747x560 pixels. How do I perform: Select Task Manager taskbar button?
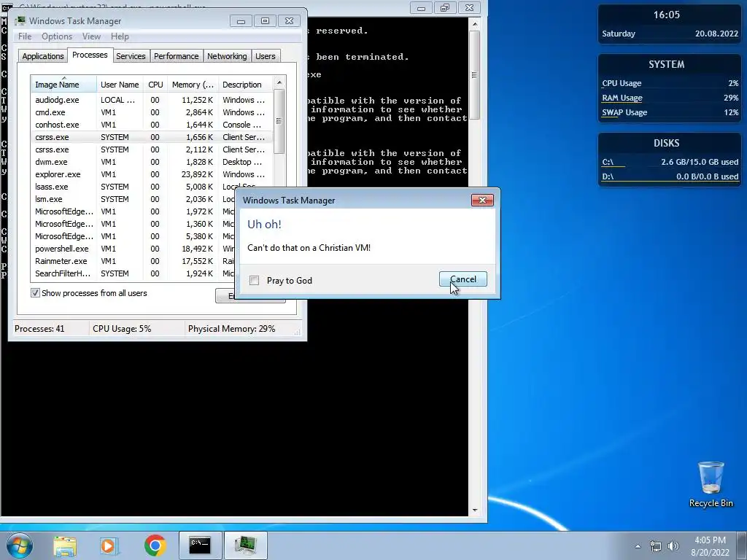click(x=245, y=545)
